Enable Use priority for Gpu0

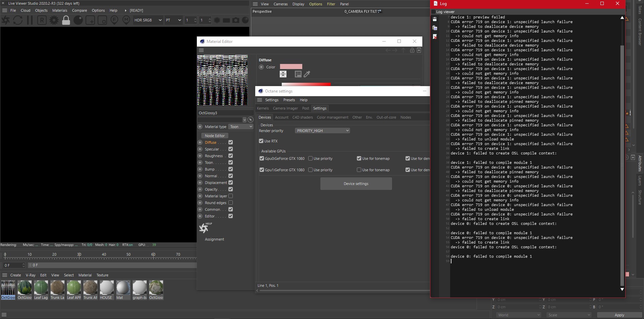point(311,158)
